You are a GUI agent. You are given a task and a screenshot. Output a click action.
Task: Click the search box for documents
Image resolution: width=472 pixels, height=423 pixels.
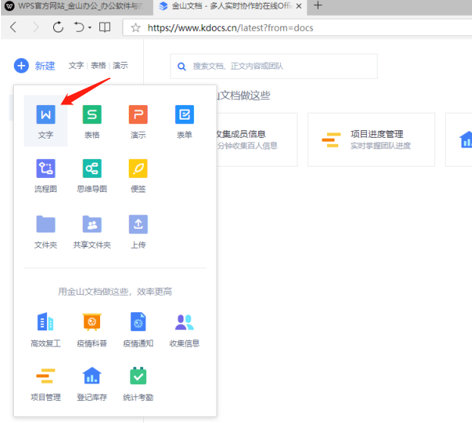tap(274, 66)
